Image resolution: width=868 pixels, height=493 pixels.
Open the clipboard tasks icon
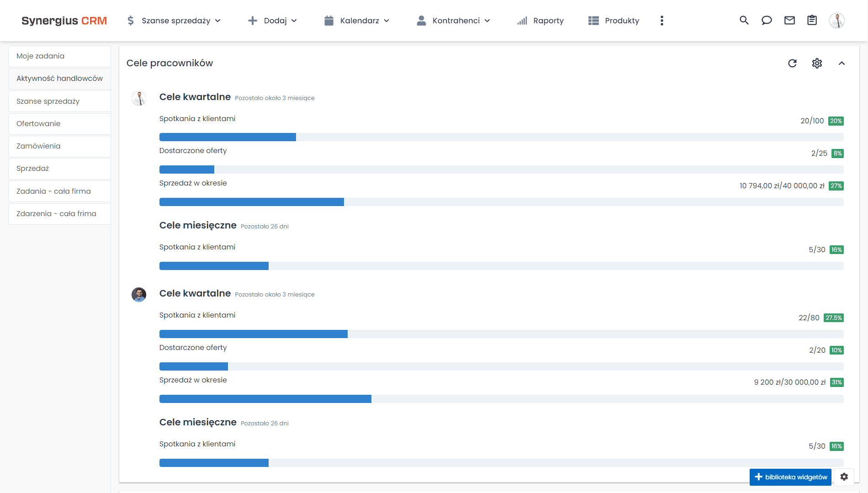click(812, 21)
